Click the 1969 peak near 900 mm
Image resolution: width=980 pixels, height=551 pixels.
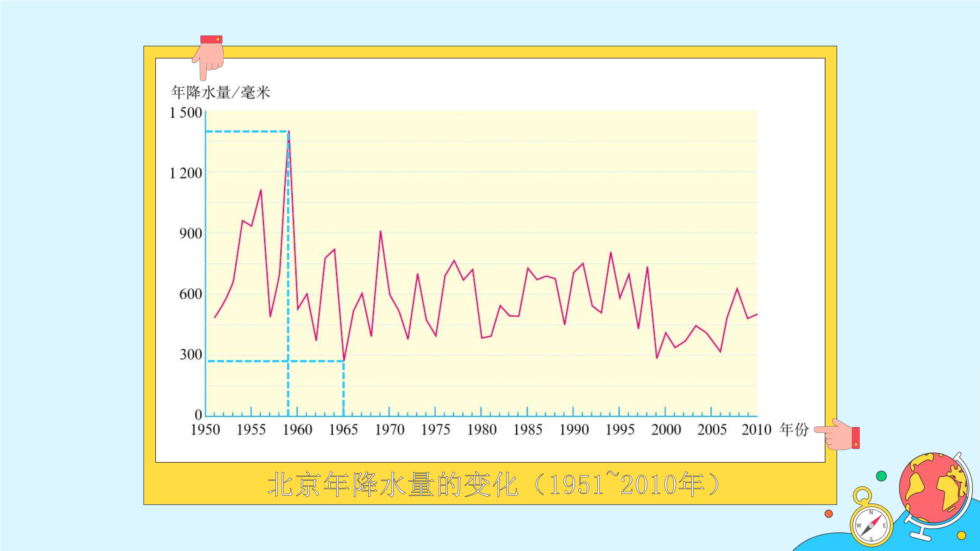(x=380, y=231)
